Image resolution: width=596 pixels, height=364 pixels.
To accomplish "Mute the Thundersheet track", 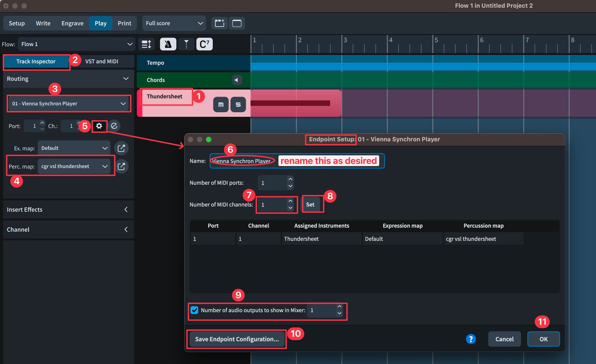I will 221,105.
